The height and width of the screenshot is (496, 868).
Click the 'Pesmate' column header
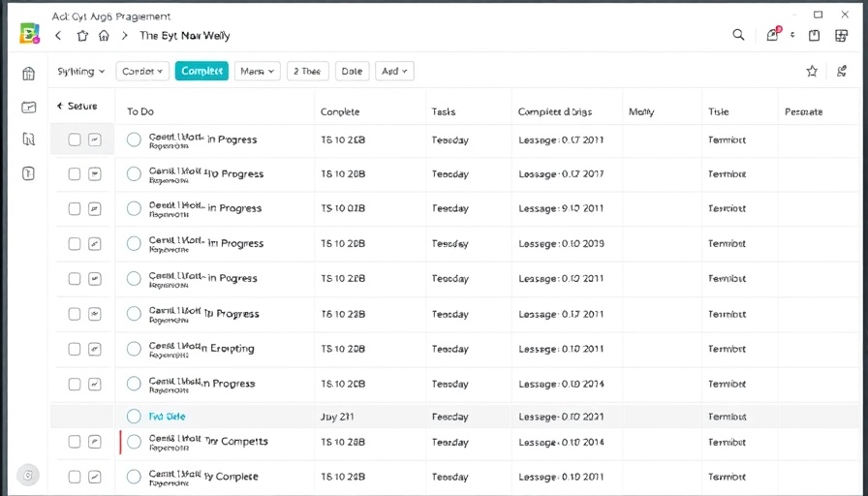(803, 111)
